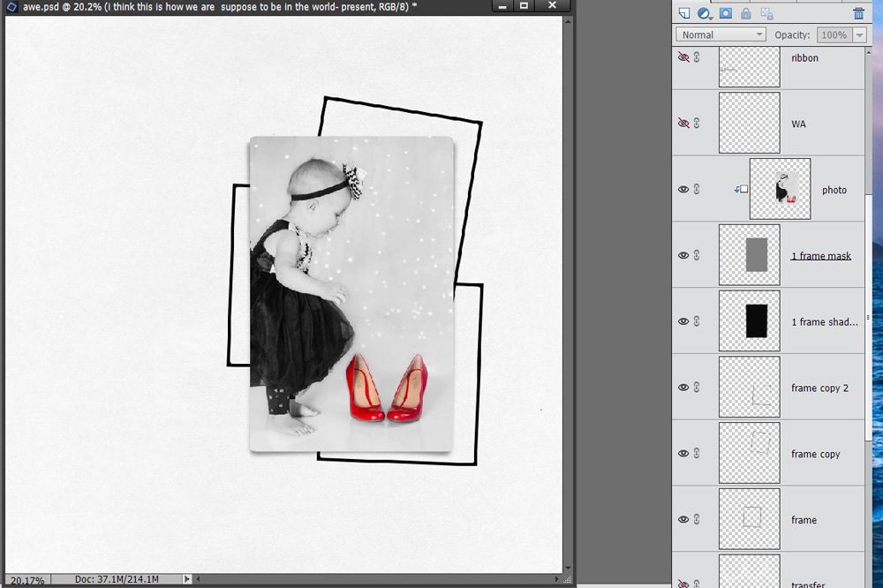Screen dimensions: 883x588
Task: Open the document info arrow in status bar
Action: pos(187,579)
